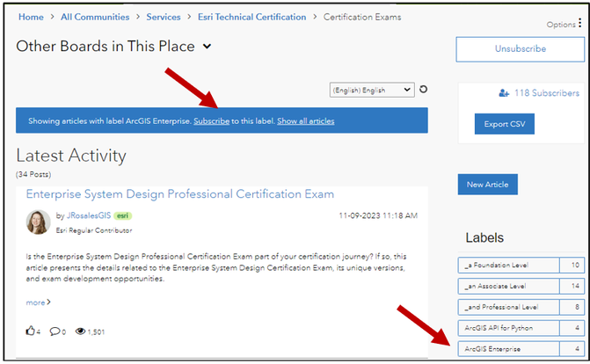590x364 pixels.
Task: Click the refresh icon beside language selector
Action: pos(424,90)
